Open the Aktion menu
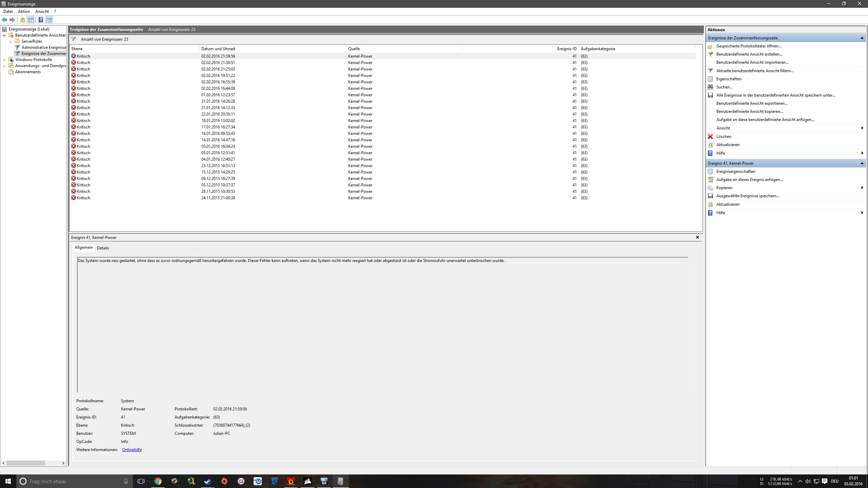 [x=24, y=12]
